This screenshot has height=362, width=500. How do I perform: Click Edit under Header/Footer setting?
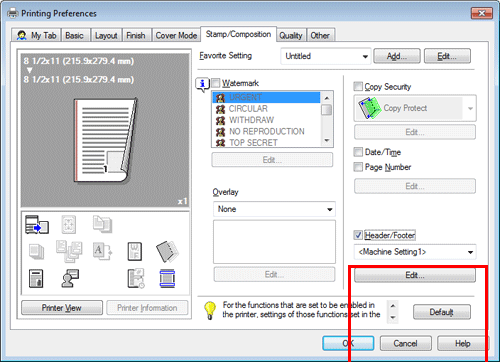click(415, 275)
